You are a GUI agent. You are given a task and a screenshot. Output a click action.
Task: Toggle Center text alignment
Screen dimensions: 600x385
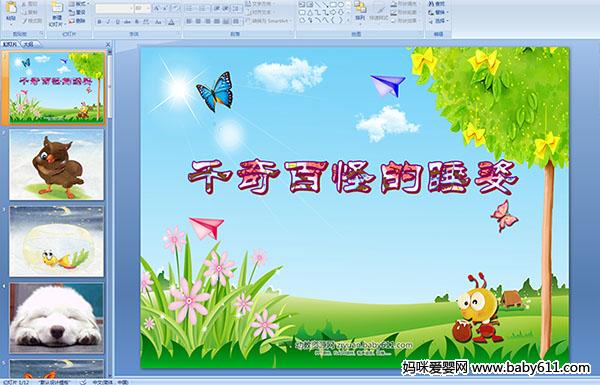(198, 21)
